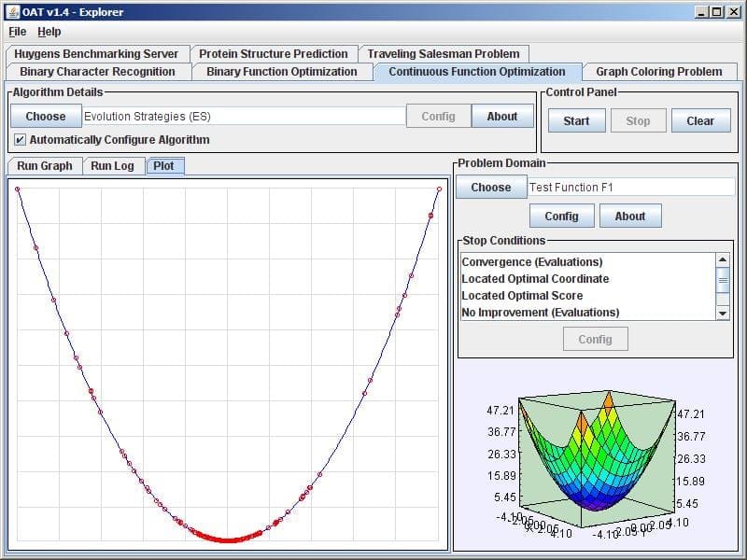Switch to the Graph Coloring Problem tab
The height and width of the screenshot is (560, 747).
[x=658, y=72]
